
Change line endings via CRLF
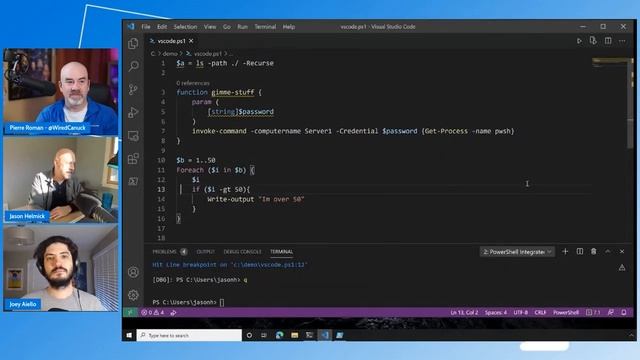tap(540, 312)
